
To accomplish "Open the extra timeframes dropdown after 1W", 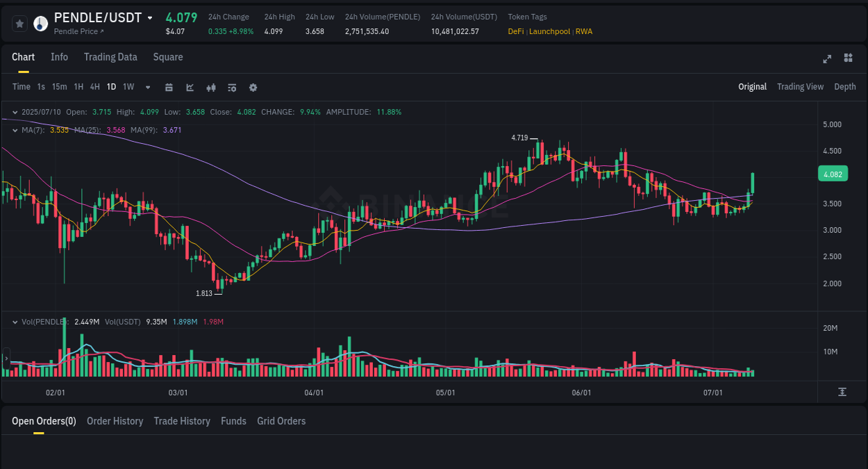I will [147, 87].
